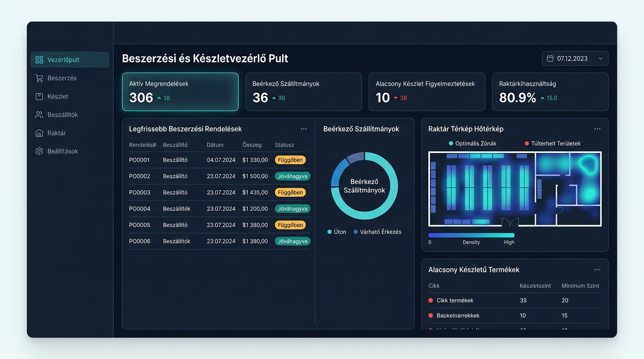Click the order number PO0005
Viewport: 644px width, 359px height.
139,225
